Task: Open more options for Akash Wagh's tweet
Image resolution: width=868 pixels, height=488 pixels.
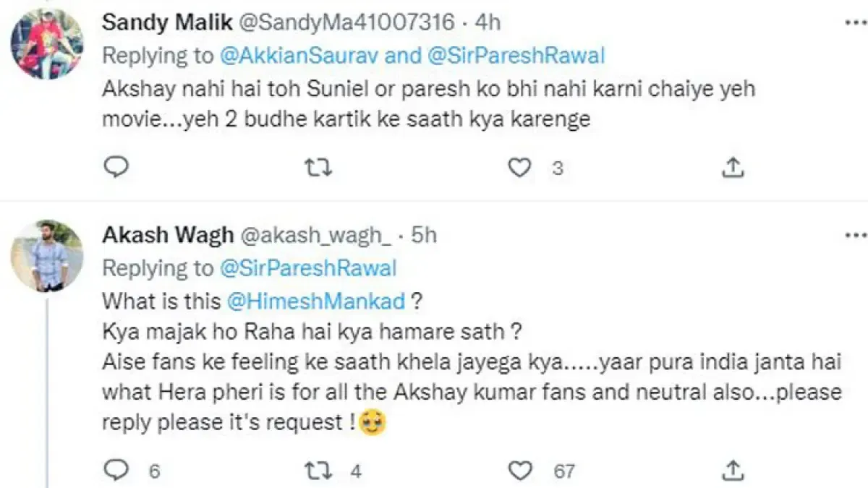Action: click(856, 235)
